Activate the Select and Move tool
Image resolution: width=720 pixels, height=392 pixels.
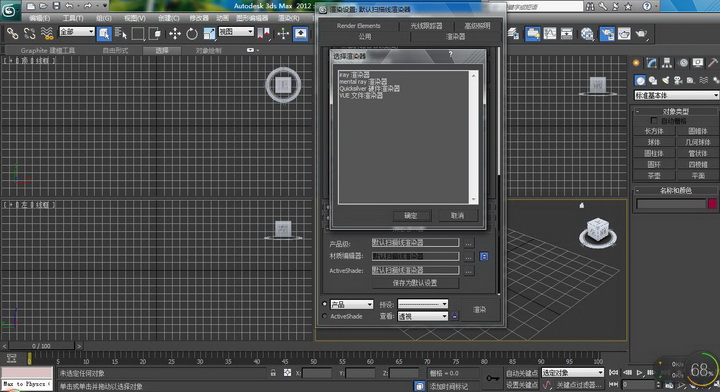coord(174,34)
